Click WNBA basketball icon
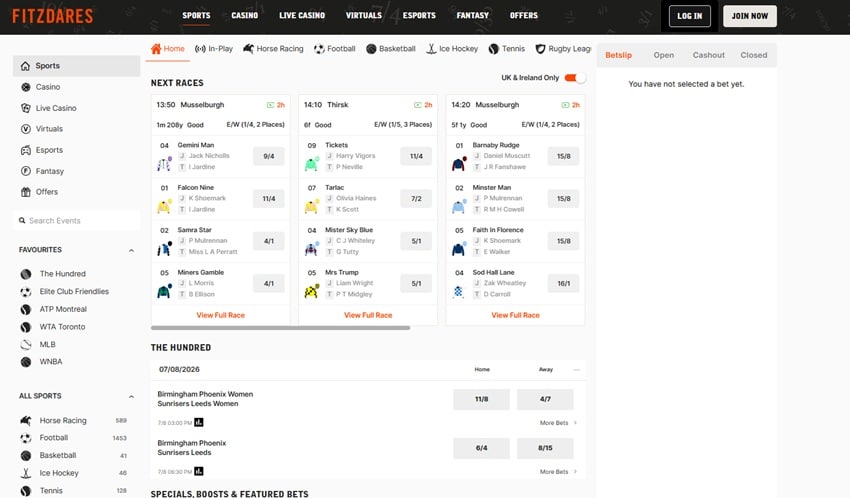Screen dimensions: 850x498 25,362
